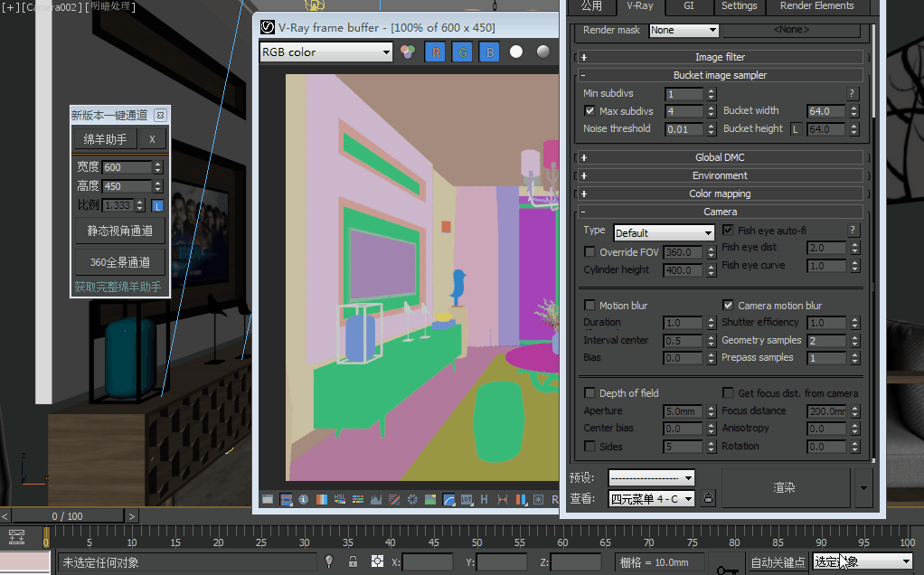Uncheck Camera motion blur
The width and height of the screenshot is (924, 575).
point(729,306)
